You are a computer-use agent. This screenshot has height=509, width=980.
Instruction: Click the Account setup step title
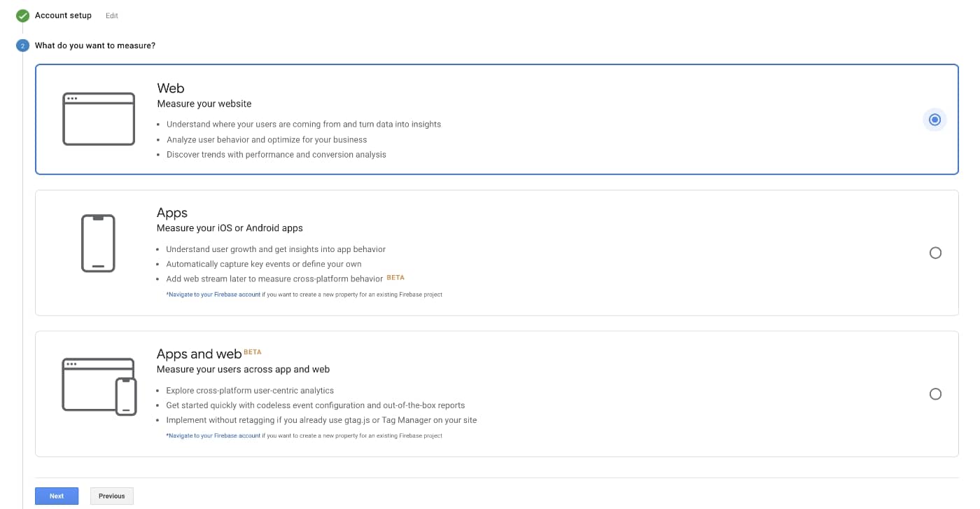point(63,15)
